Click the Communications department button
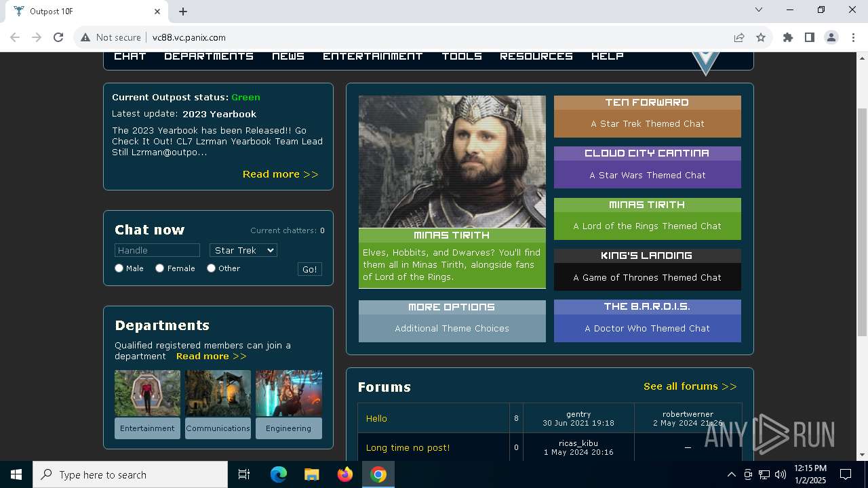Screen dimensions: 868x488 [x=218, y=428]
